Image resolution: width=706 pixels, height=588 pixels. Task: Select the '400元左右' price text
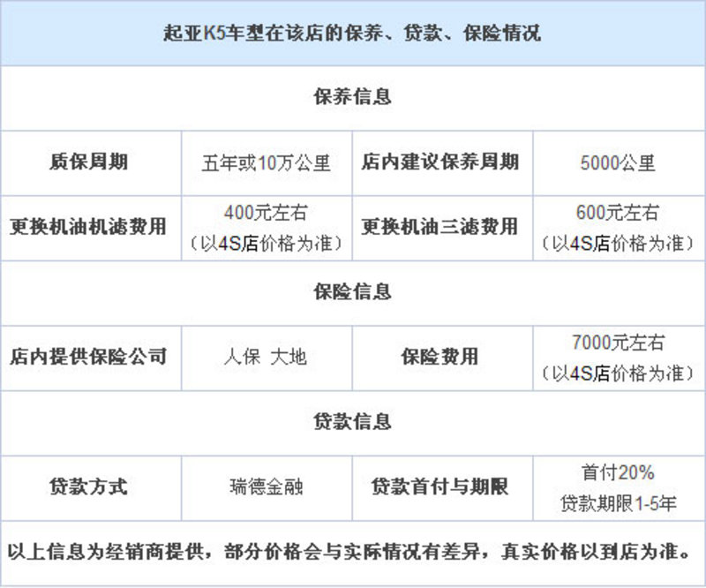coord(266,212)
